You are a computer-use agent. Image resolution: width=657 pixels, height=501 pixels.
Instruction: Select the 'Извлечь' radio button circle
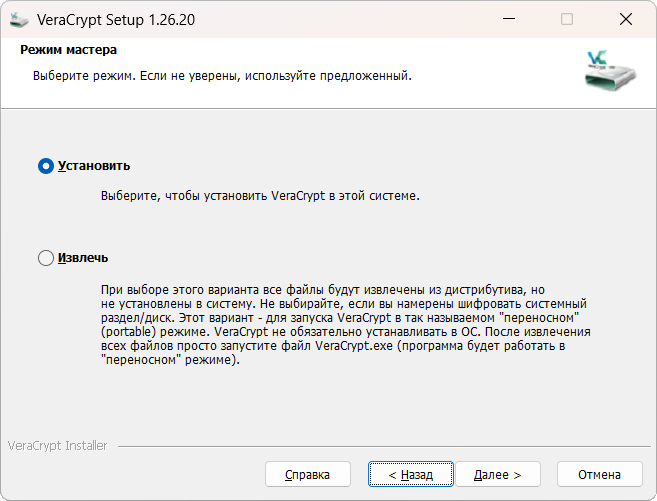46,258
